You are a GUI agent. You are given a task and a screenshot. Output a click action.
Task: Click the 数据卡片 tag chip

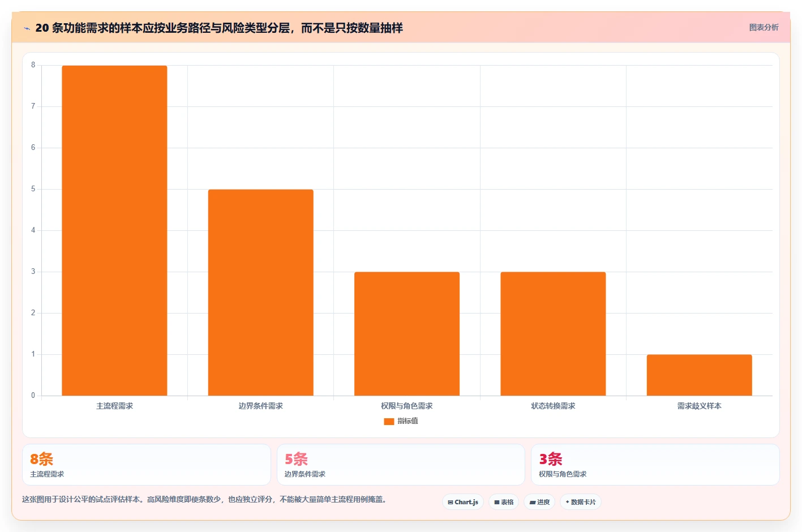click(x=581, y=502)
